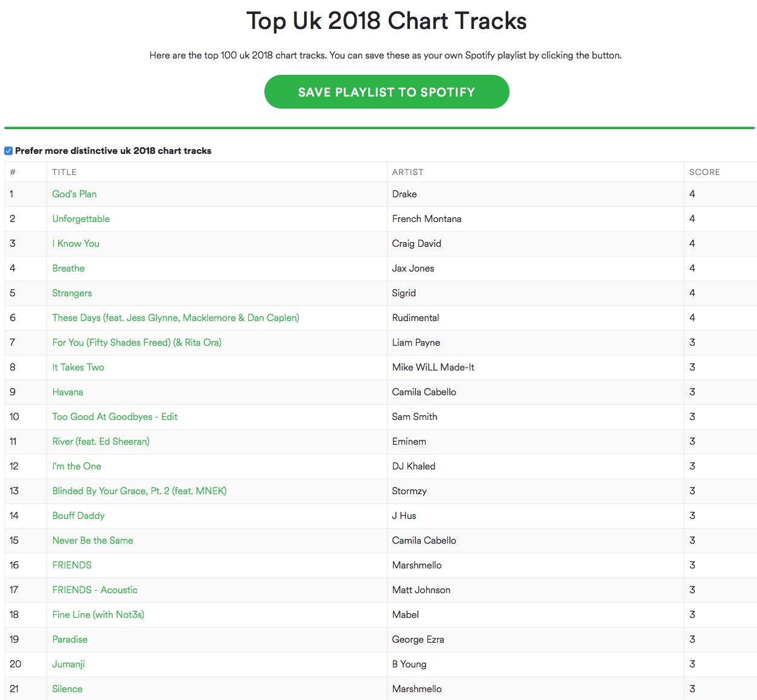The image size is (757, 700).
Task: Click Save Playlist to Spotify button
Action: (386, 92)
